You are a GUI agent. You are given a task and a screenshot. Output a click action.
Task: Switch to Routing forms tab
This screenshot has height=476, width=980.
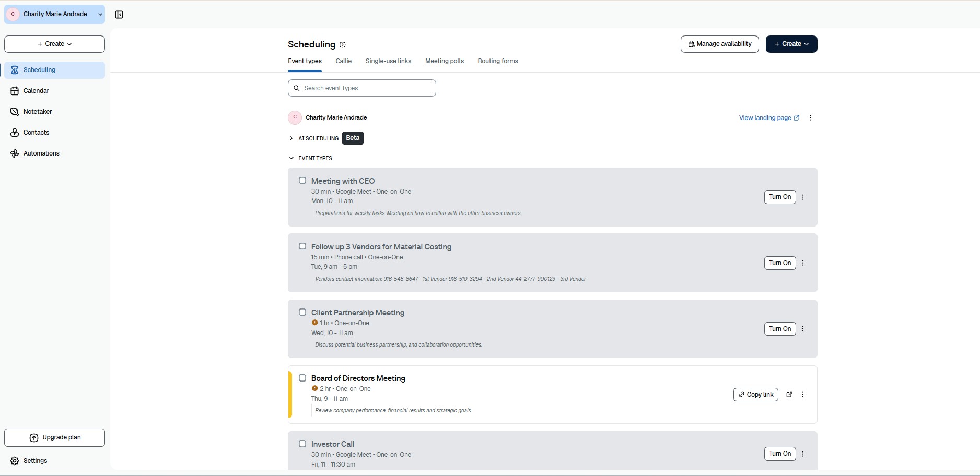tap(498, 61)
